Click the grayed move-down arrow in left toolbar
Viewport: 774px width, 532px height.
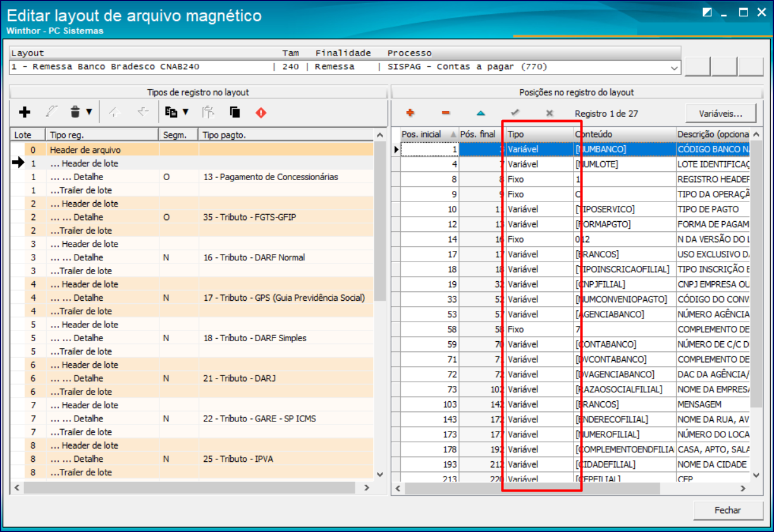pyautogui.click(x=143, y=112)
